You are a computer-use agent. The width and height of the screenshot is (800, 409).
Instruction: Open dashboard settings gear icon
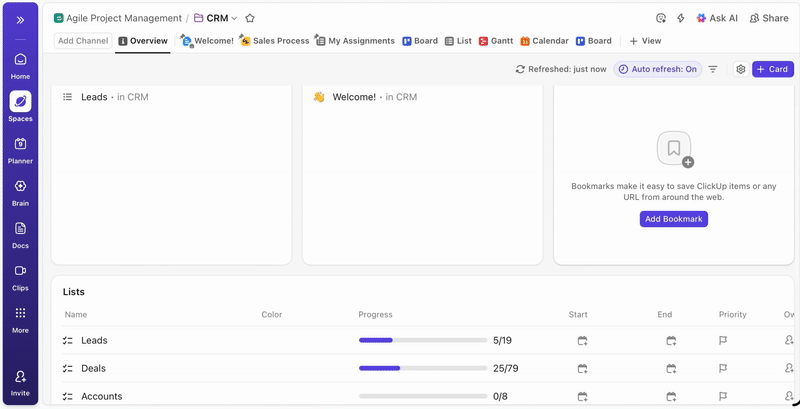[x=741, y=69]
